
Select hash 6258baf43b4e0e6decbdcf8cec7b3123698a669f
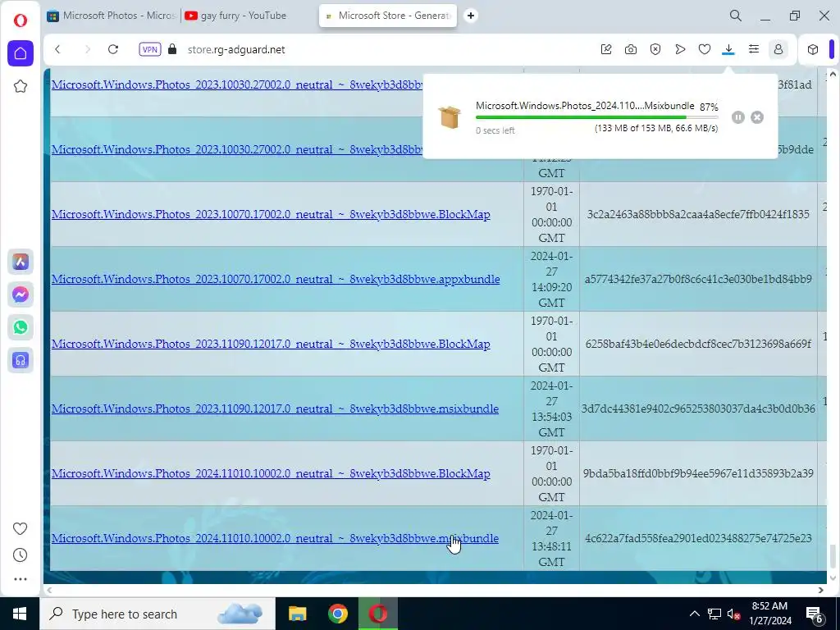(x=698, y=344)
